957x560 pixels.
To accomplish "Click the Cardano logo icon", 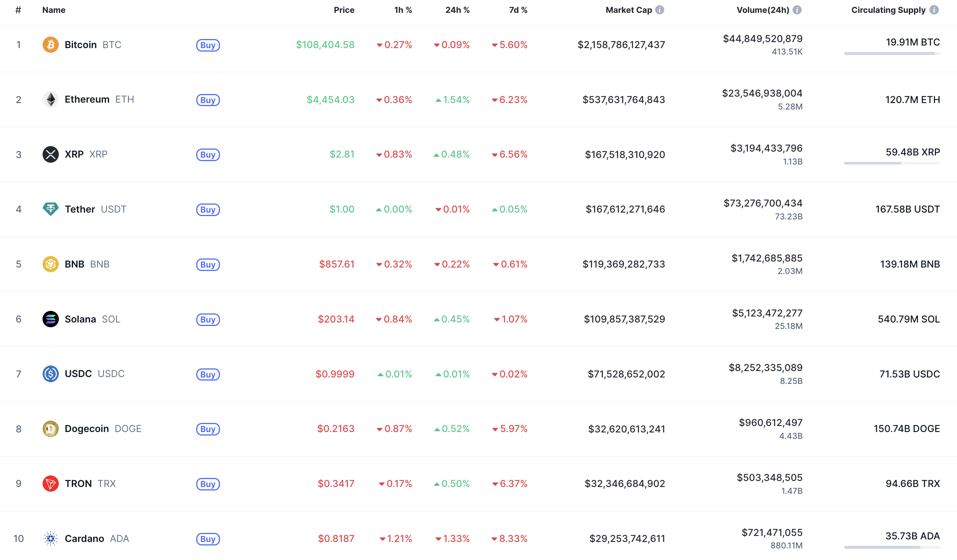I will (51, 539).
